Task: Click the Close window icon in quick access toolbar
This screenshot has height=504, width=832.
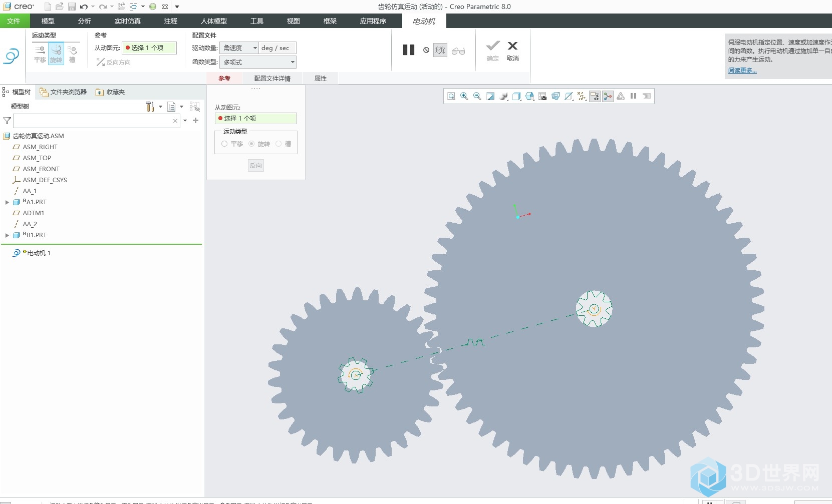Action: tap(165, 7)
